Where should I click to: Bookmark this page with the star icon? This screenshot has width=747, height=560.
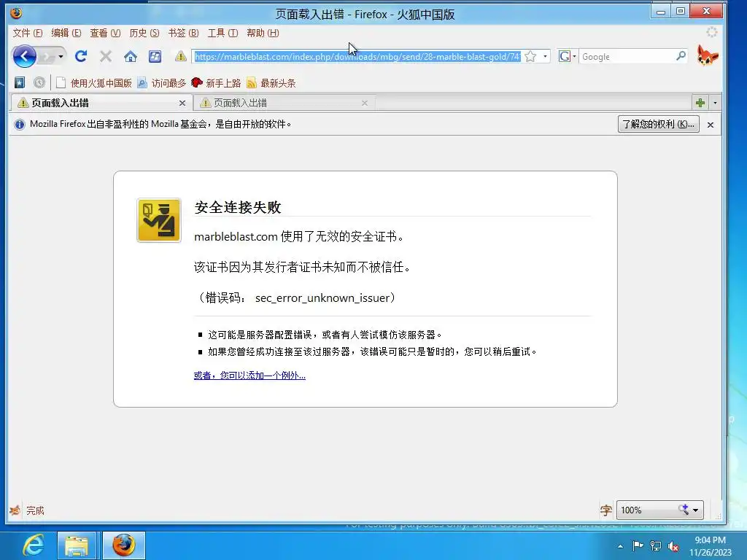coord(530,57)
